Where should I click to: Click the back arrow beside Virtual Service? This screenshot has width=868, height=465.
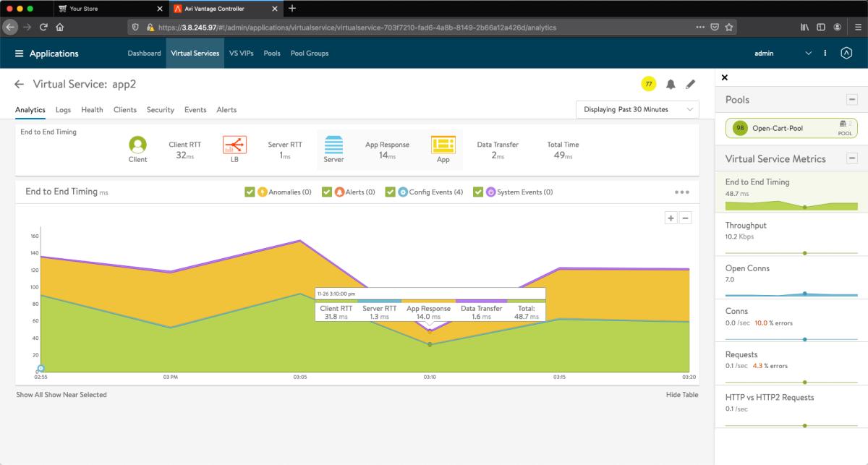pos(20,85)
